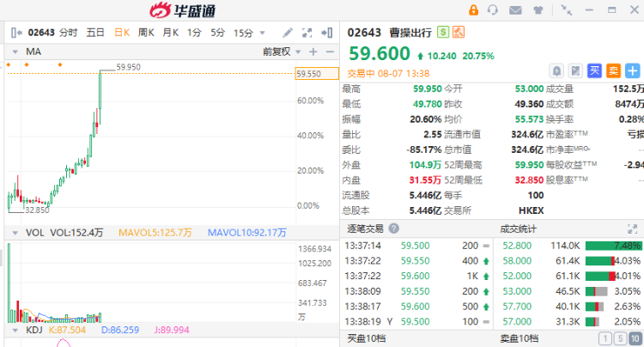Click the shirt skin theme icon
Screen dimensions: 644x347
537,10
